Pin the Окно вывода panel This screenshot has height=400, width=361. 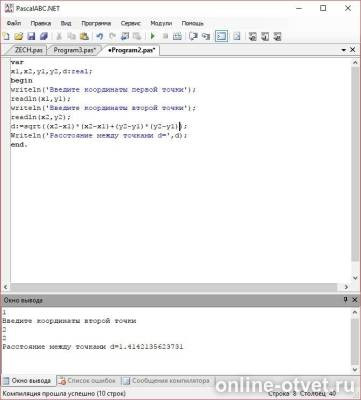point(345,300)
